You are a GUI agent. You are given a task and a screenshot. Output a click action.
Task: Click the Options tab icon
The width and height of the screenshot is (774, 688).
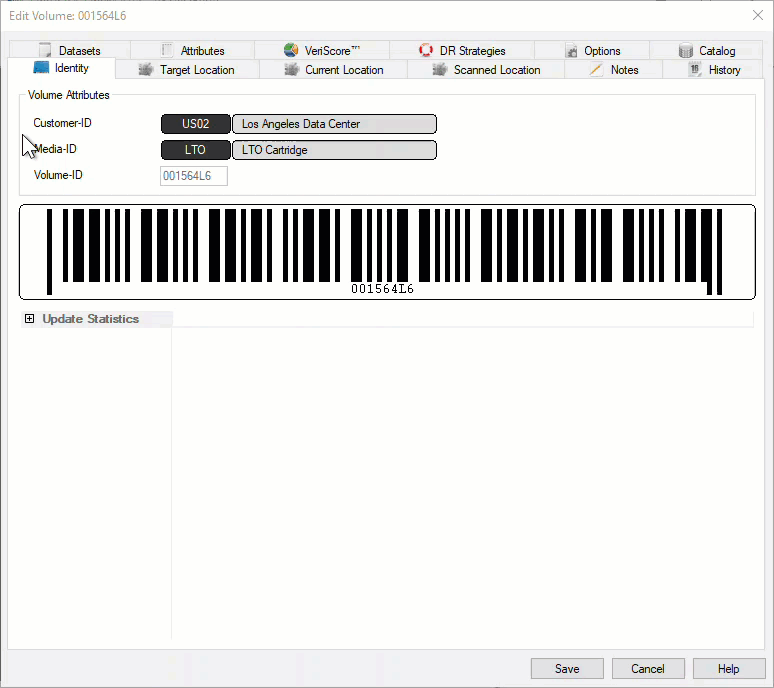point(572,50)
